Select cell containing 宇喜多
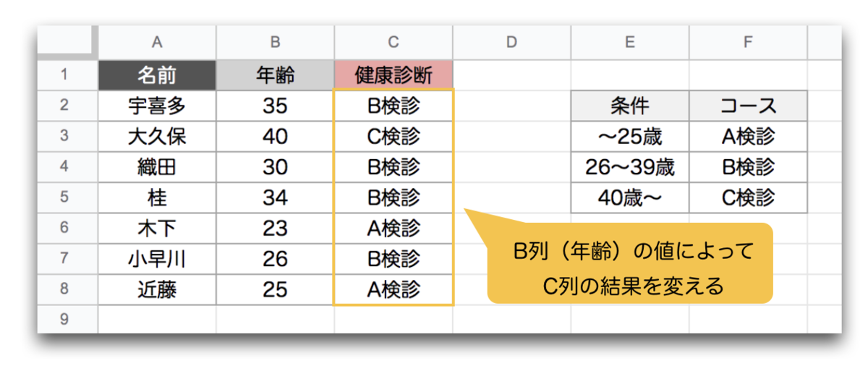The height and width of the screenshot is (379, 868). (x=157, y=106)
